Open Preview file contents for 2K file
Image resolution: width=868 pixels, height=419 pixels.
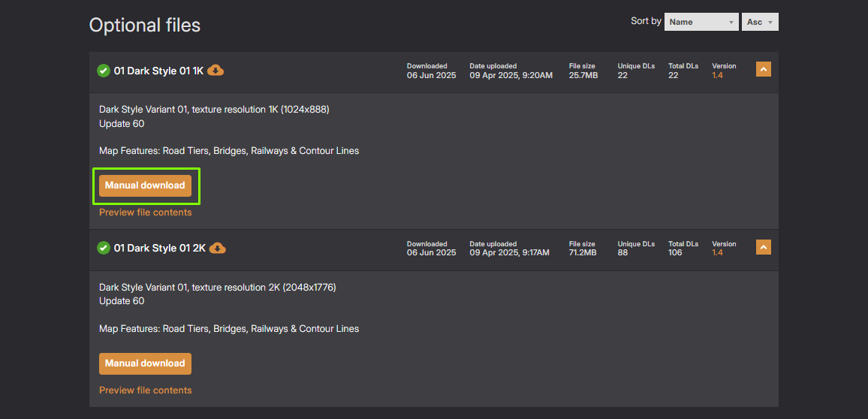[146, 390]
